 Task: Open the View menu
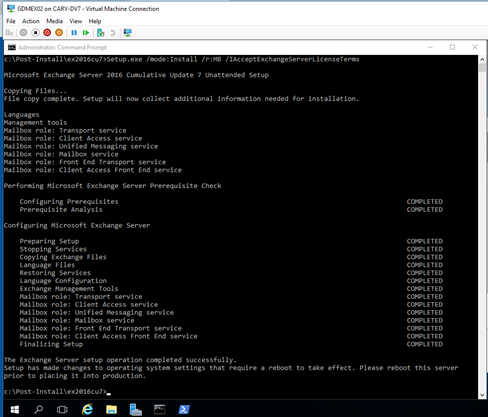click(x=76, y=21)
